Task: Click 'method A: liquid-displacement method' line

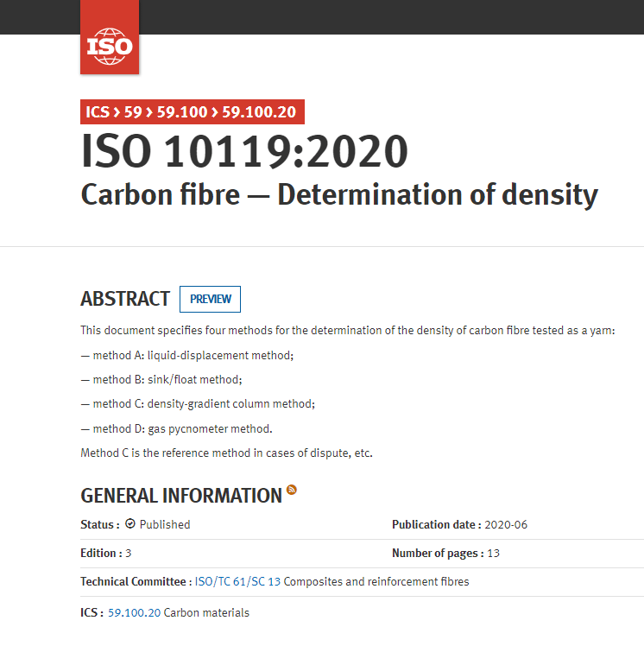Action: tap(187, 356)
